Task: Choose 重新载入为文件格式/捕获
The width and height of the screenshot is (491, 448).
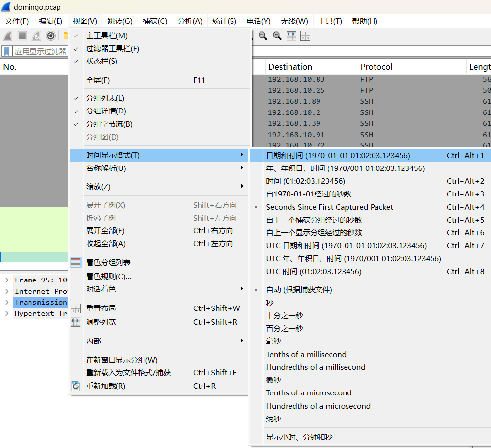Action: point(159,373)
